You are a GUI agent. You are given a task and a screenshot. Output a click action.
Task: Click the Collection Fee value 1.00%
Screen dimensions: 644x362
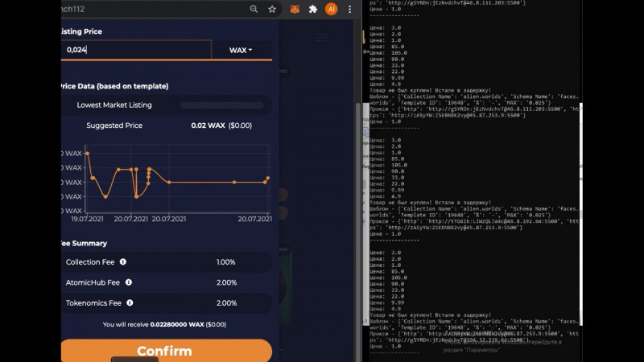coord(226,262)
